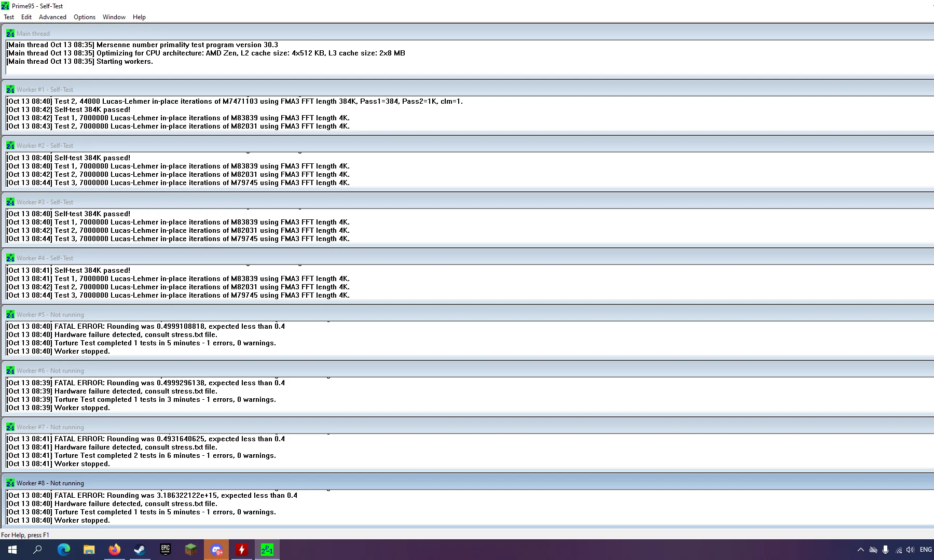
Task: Open Windows Search from the taskbar
Action: [x=37, y=550]
